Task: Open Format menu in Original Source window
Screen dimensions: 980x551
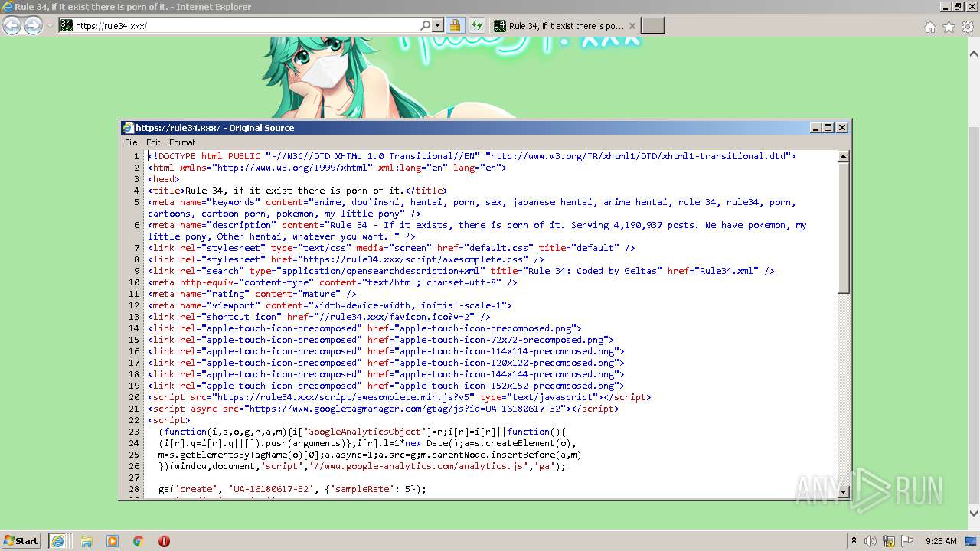Action: (x=182, y=142)
